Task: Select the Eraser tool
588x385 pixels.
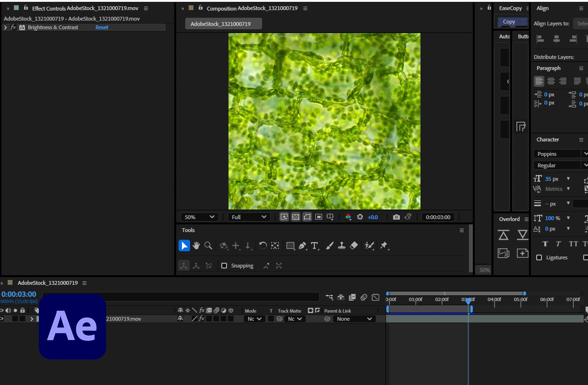Action: pos(354,245)
